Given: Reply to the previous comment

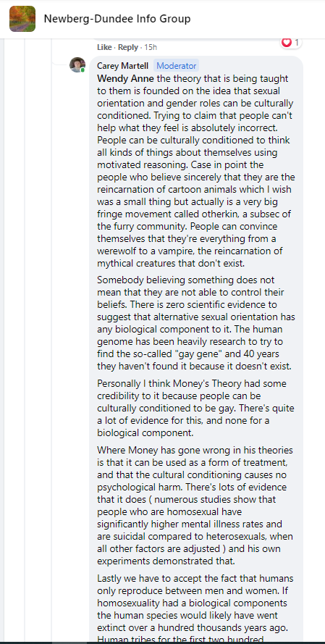Looking at the screenshot, I should [128, 47].
